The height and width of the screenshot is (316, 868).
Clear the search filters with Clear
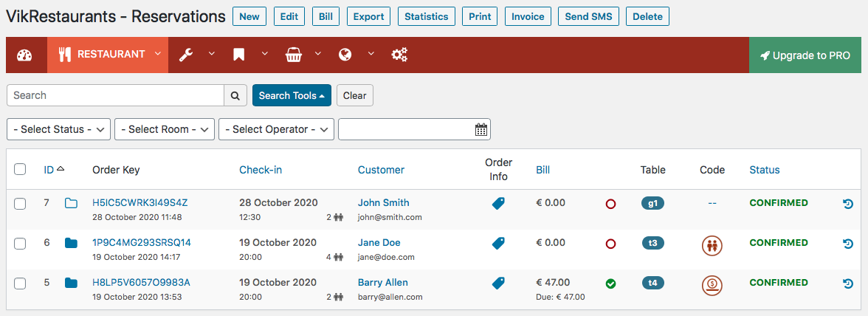click(x=355, y=95)
